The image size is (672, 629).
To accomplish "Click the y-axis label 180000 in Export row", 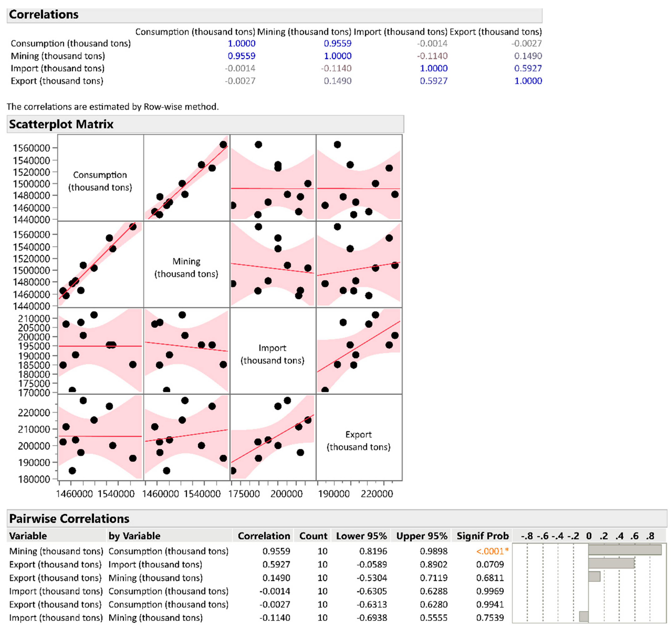I will [34, 479].
